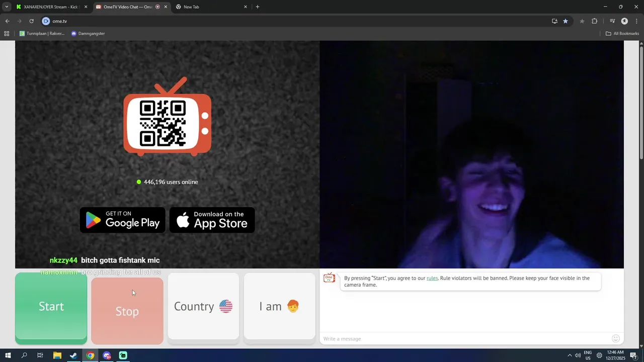Viewport: 644px width, 362px height.
Task: Go forward to the next page
Action: coord(20,21)
